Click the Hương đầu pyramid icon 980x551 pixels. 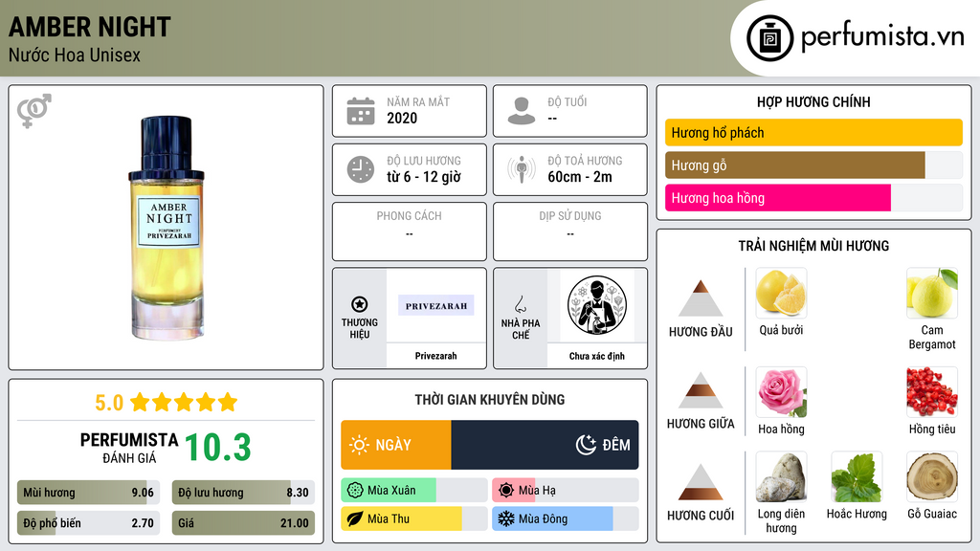(701, 298)
